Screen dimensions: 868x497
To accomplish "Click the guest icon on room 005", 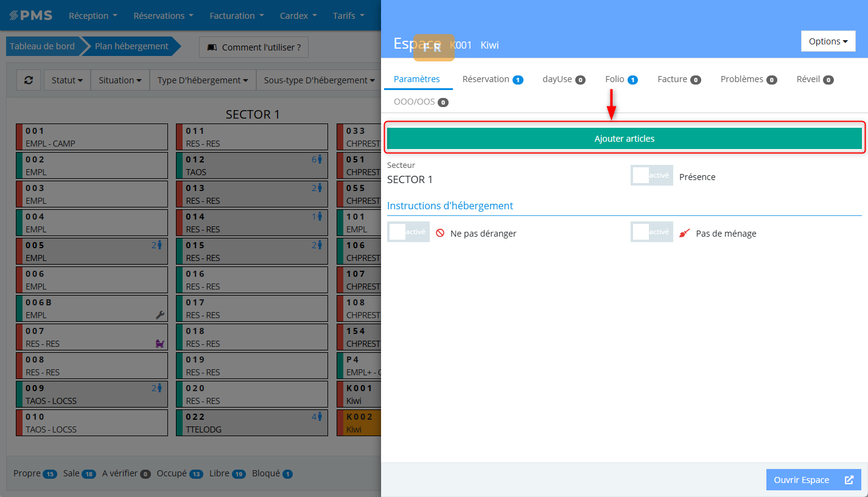I will pyautogui.click(x=159, y=245).
